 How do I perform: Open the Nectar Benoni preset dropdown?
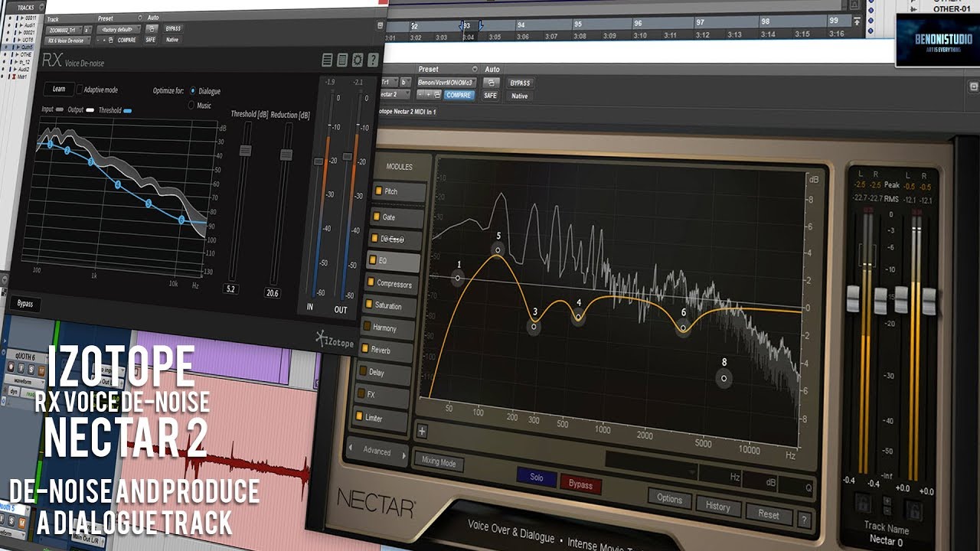pos(446,83)
